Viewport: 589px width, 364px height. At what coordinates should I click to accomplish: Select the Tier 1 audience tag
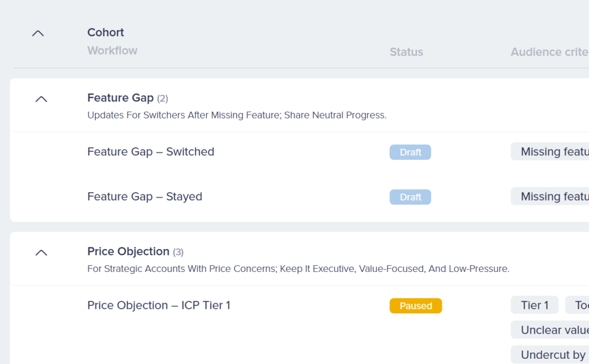534,305
